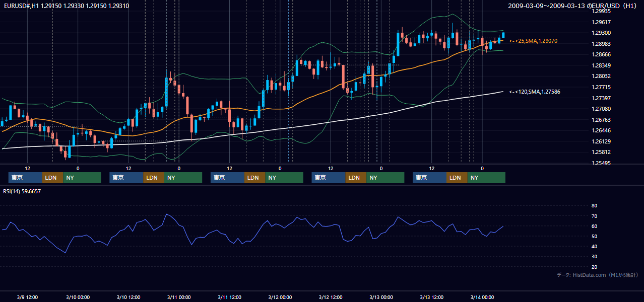Click the 3/11 00:00 time axis label

(x=178, y=297)
